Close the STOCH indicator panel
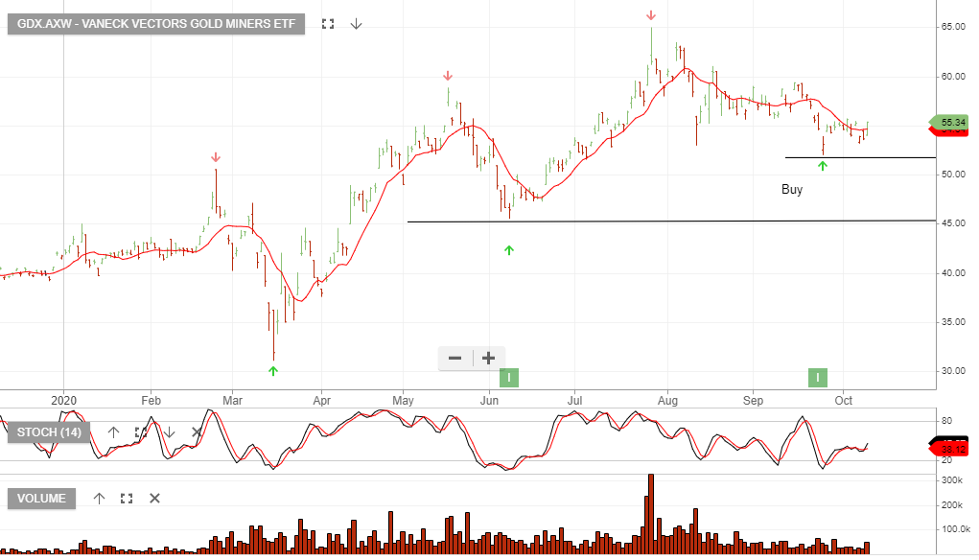The image size is (979, 560). [x=197, y=432]
